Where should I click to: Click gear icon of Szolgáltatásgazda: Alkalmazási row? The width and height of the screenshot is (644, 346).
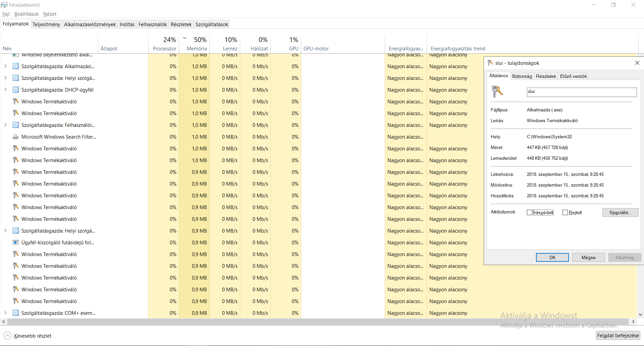(15, 66)
